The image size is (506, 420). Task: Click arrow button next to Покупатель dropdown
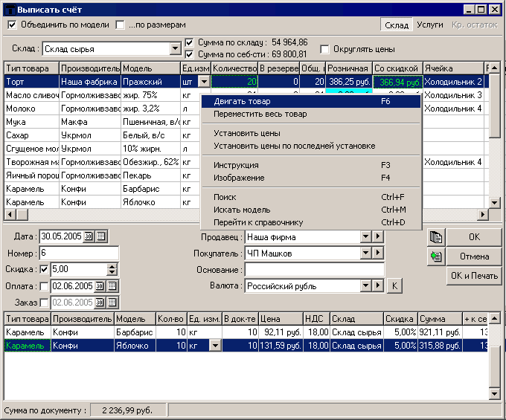coord(378,253)
